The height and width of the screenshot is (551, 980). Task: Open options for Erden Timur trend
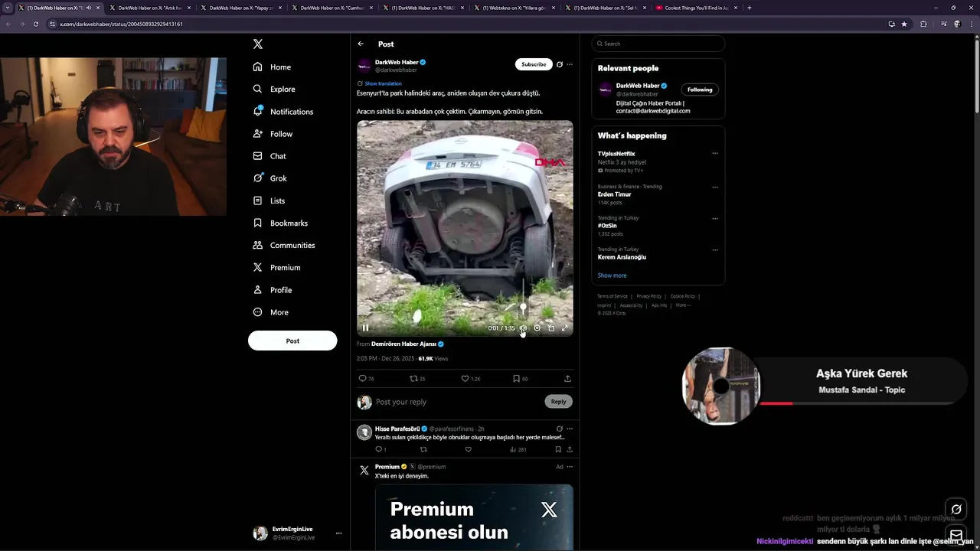pos(715,187)
